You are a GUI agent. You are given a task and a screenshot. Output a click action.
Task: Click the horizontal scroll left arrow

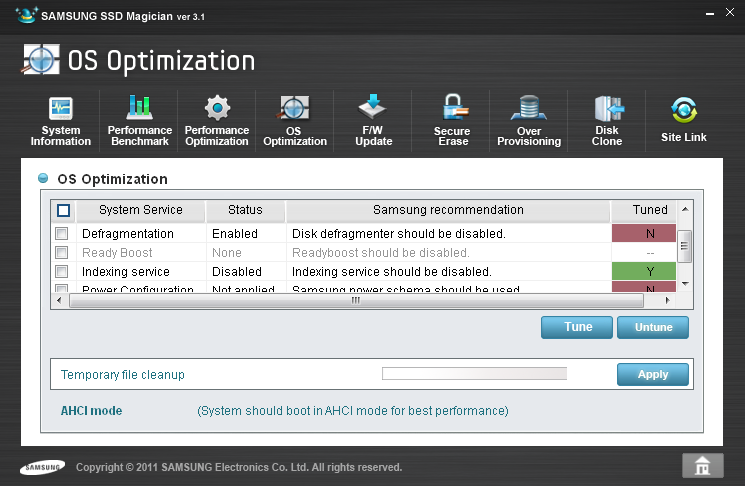coord(59,300)
